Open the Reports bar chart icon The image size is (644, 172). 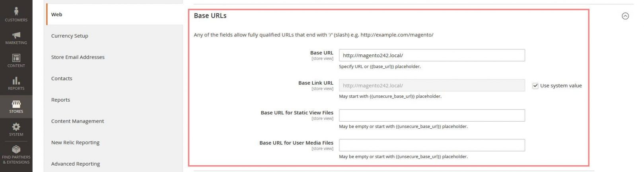(x=16, y=81)
